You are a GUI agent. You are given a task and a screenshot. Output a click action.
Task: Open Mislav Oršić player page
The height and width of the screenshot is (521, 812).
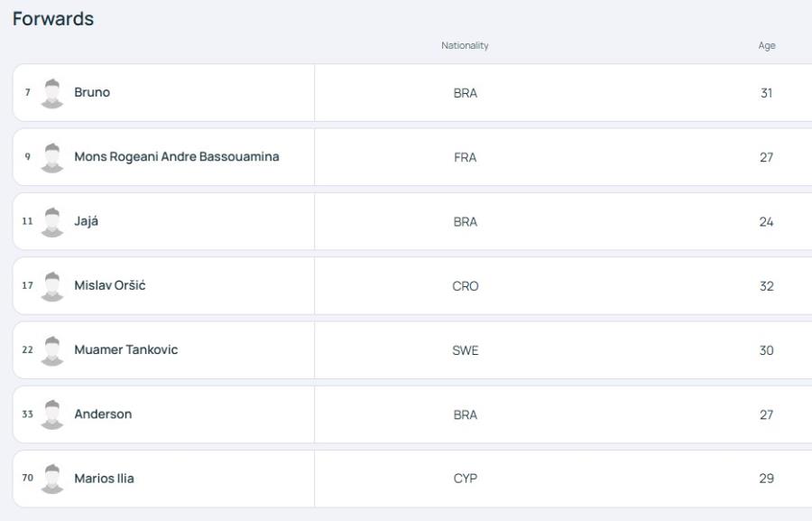tap(110, 285)
